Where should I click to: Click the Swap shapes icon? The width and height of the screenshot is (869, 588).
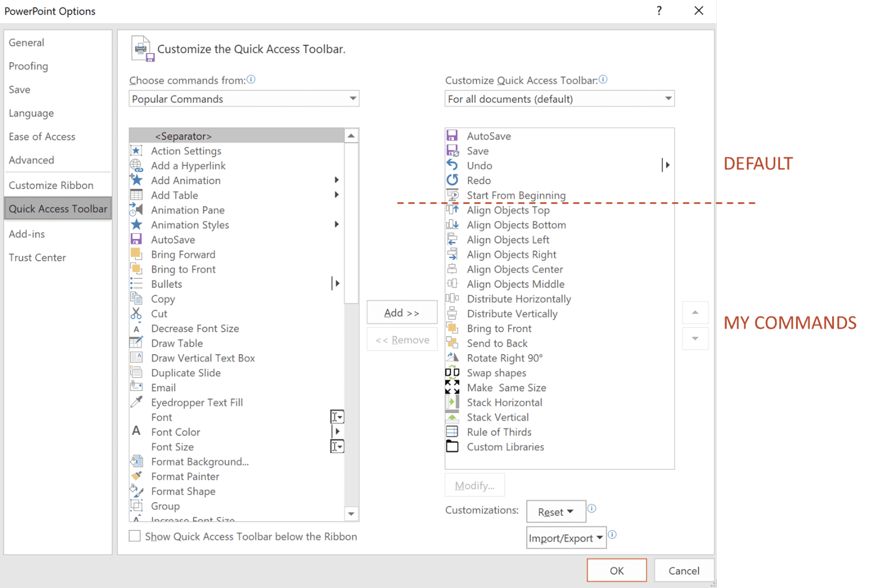point(452,373)
